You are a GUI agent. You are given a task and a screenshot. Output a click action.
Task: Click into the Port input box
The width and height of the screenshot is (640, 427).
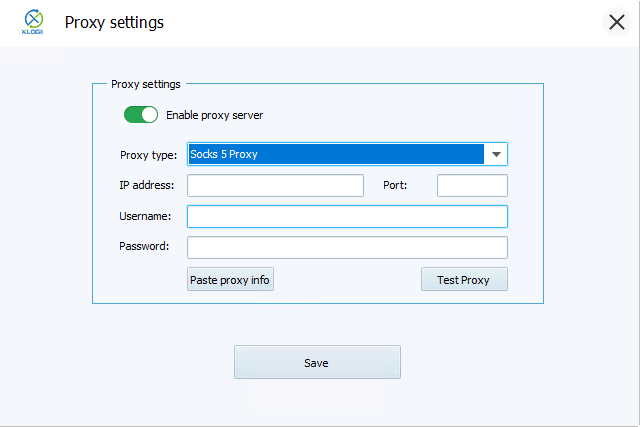tap(472, 186)
